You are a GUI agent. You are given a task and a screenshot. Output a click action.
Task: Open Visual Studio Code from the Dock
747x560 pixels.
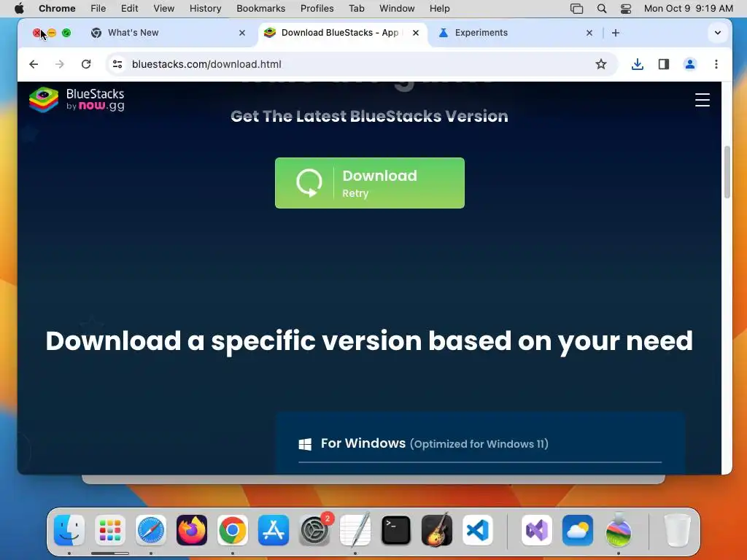point(478,530)
